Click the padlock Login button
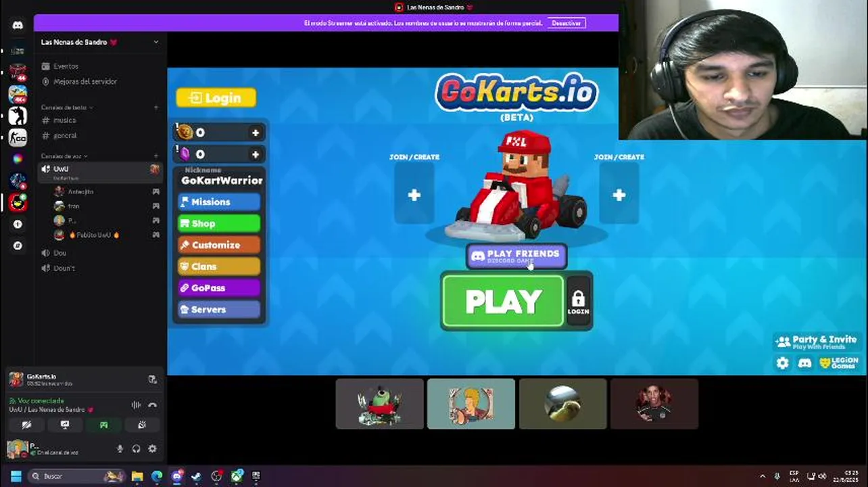Screen dimensions: 868x487 [x=578, y=302]
